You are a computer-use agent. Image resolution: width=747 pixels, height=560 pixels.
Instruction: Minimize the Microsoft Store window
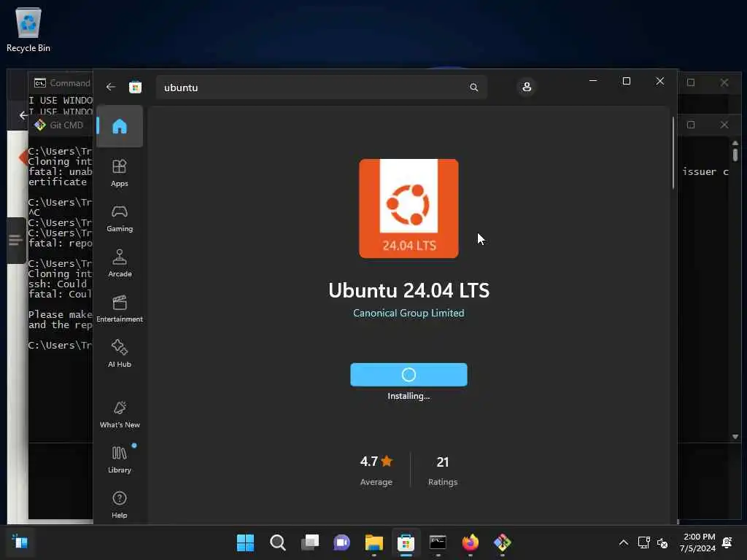(593, 81)
